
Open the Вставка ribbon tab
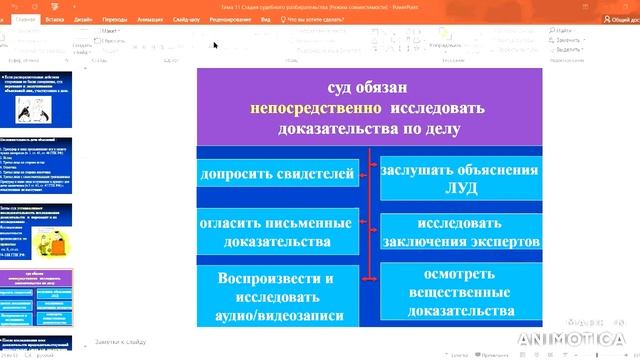55,19
